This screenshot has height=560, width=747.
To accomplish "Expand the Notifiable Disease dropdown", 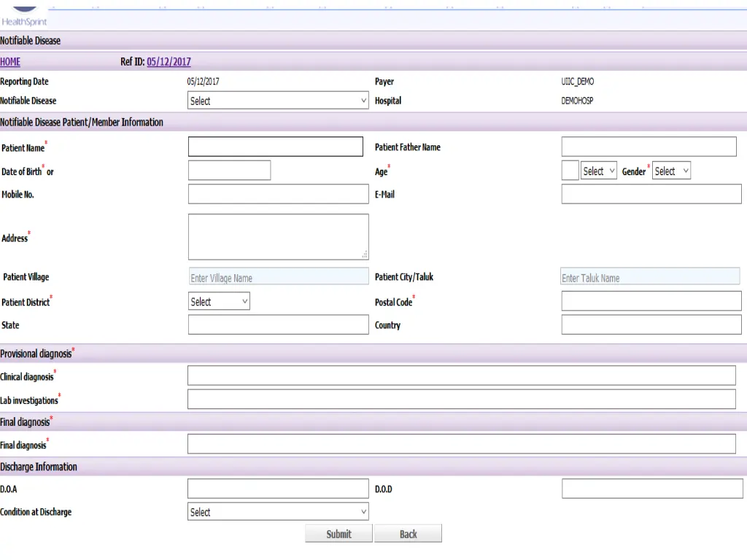I will (x=278, y=101).
